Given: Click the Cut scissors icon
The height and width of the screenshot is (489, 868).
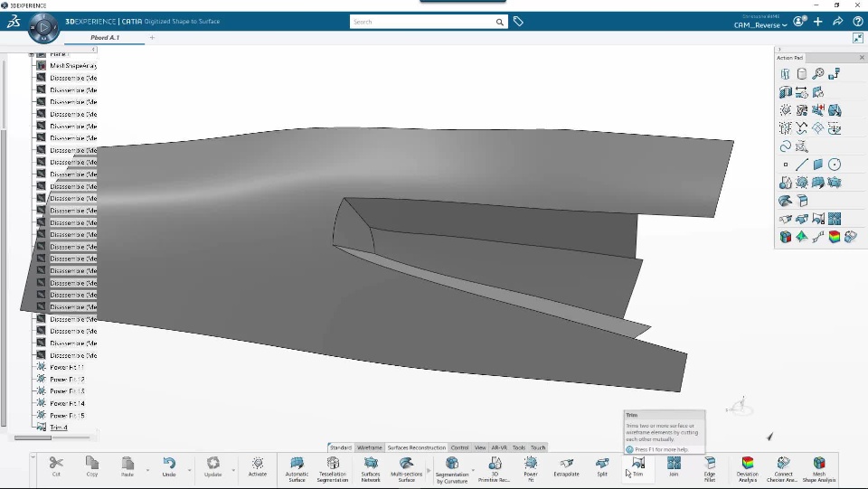Looking at the screenshot, I should (56, 463).
